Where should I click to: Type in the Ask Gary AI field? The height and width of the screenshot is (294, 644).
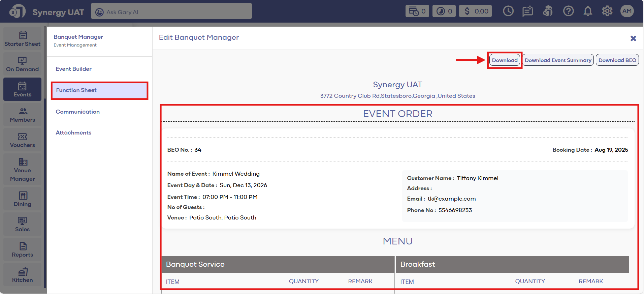[175, 12]
